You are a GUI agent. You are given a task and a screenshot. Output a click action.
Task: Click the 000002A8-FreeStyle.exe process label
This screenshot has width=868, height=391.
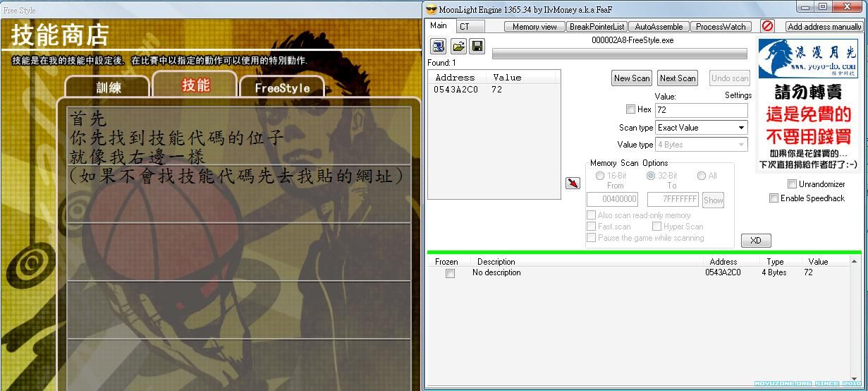tap(632, 40)
